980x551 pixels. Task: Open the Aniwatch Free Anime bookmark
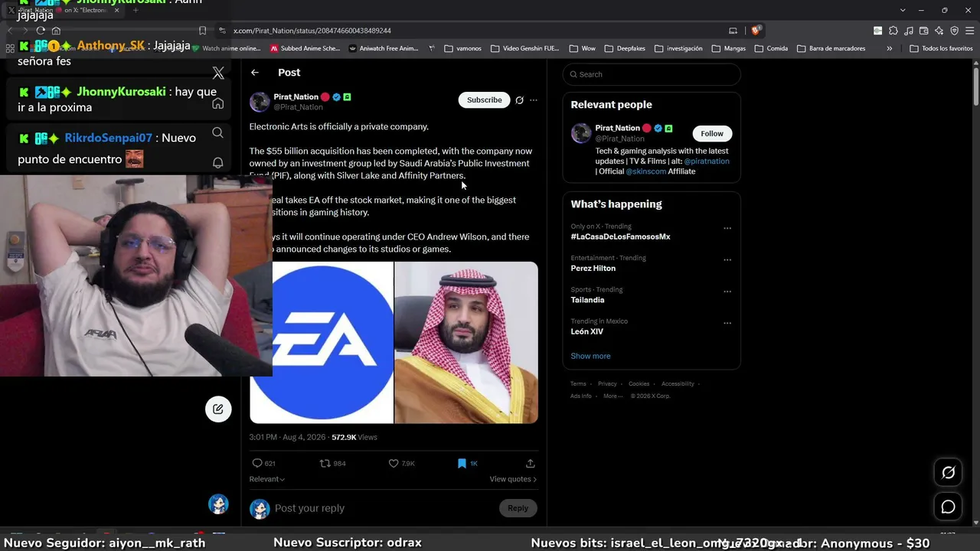pyautogui.click(x=384, y=48)
